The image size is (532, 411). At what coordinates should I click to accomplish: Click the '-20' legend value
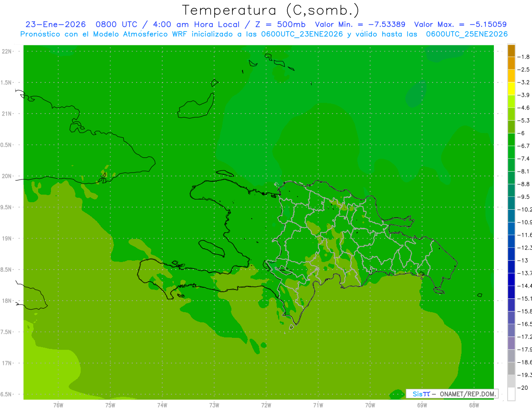click(x=522, y=388)
